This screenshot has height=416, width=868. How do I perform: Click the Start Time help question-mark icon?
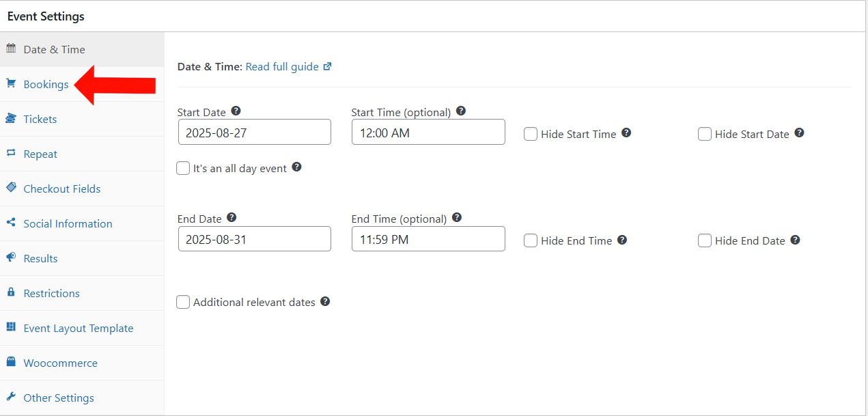click(x=461, y=111)
